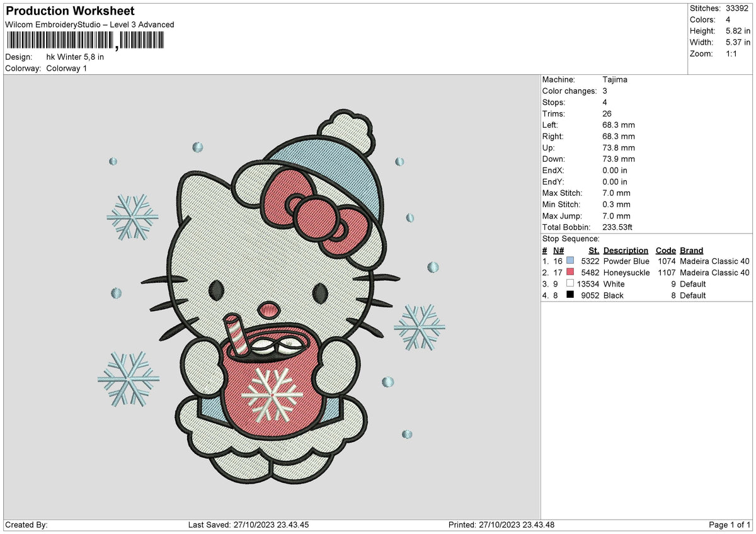Click the thread code 1074
This screenshot has height=534, width=756.
(667, 261)
